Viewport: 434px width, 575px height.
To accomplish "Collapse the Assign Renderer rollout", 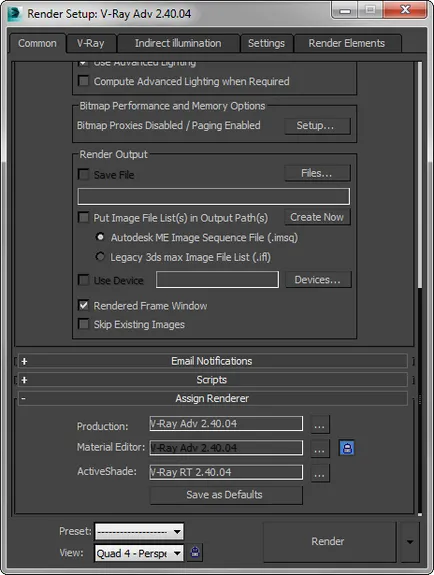I will tap(212, 399).
